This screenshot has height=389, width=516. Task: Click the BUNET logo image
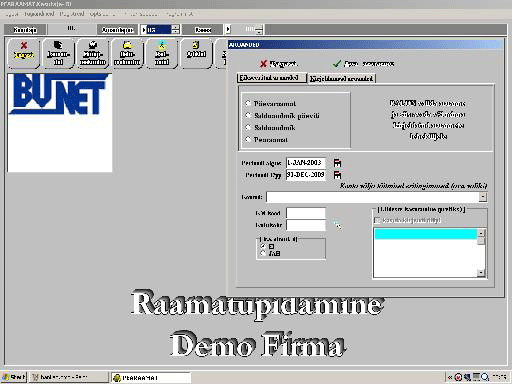(x=60, y=123)
